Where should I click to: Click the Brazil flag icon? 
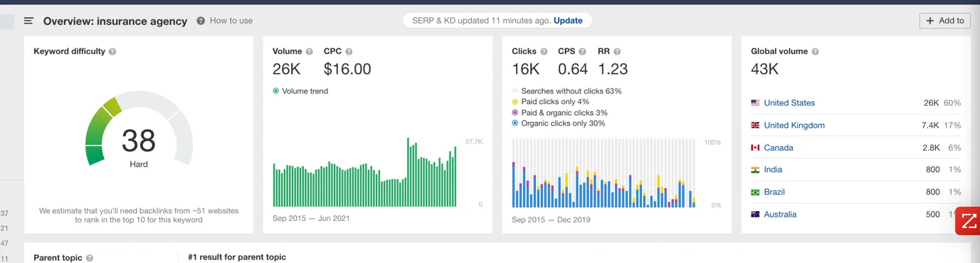click(755, 192)
